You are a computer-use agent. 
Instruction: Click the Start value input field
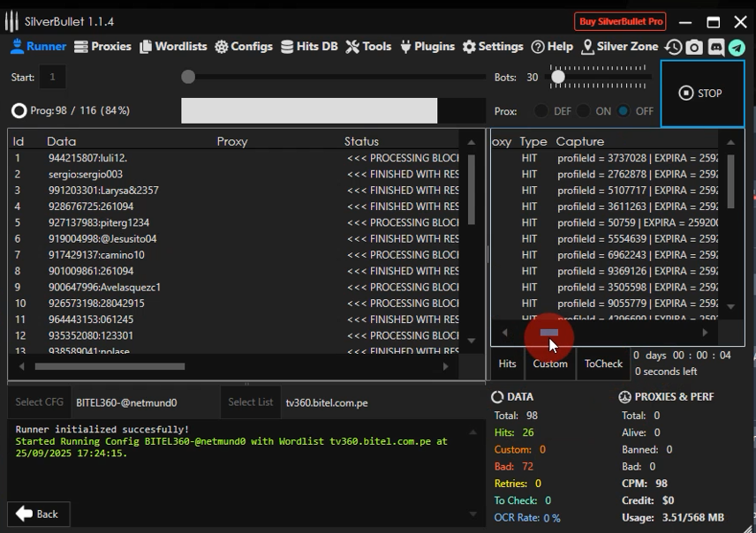[x=52, y=78]
